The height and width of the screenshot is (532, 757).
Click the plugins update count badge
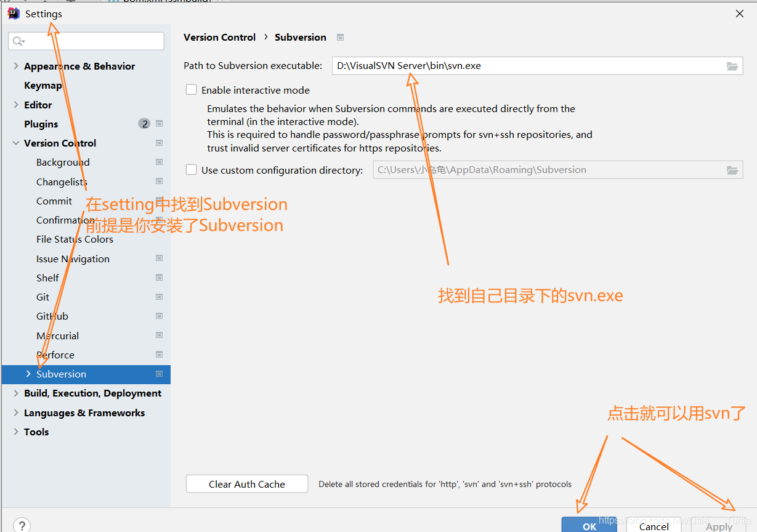tap(144, 124)
